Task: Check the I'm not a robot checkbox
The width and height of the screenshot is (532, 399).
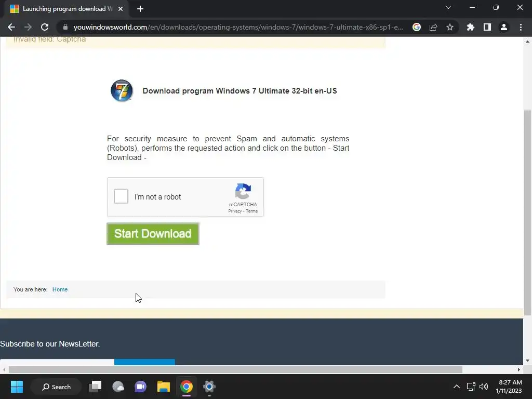Action: click(x=121, y=196)
